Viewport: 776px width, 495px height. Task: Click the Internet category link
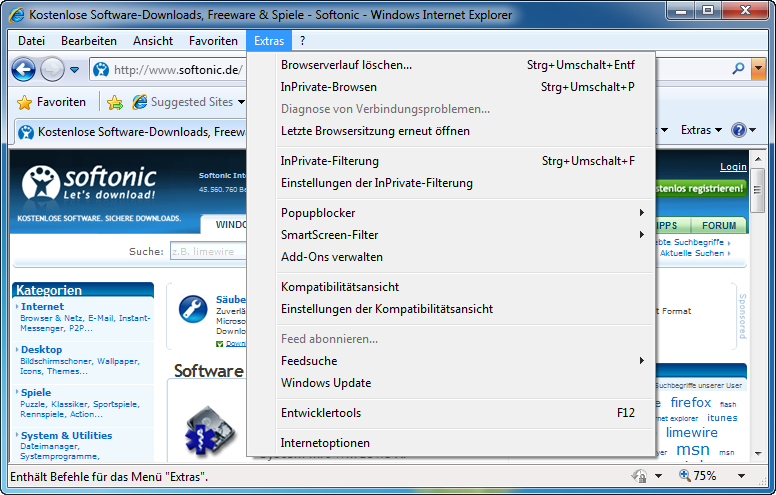coord(42,307)
